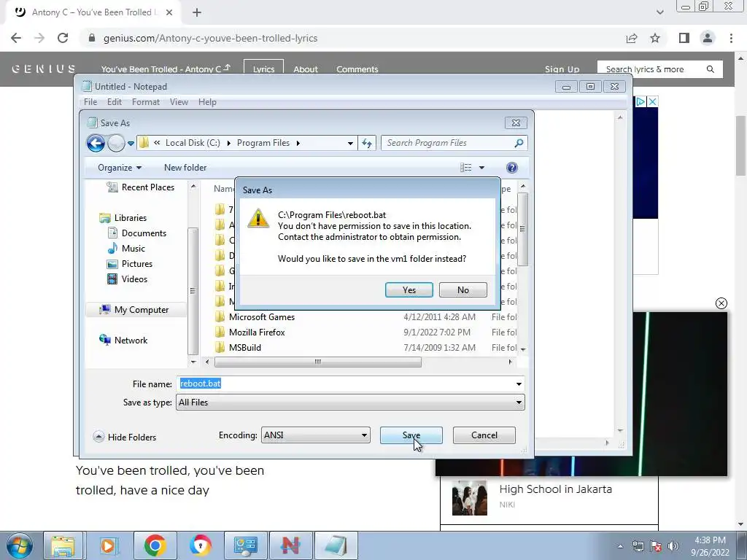Click the Genius search magnifier icon

coord(711,69)
